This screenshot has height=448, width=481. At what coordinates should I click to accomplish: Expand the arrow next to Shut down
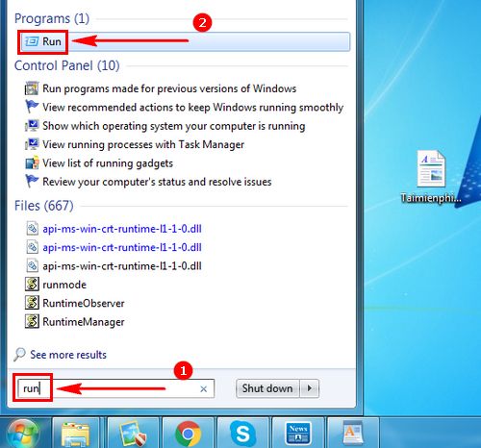coord(310,388)
